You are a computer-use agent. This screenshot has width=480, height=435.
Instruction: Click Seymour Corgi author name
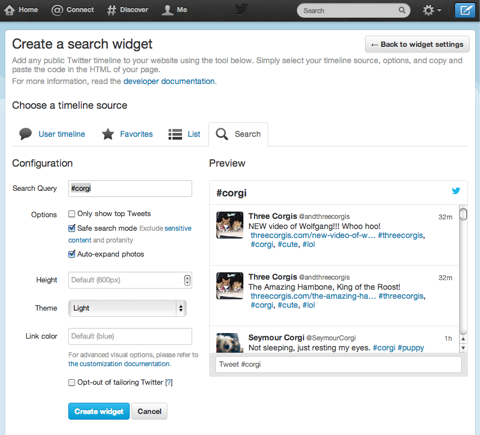276,338
